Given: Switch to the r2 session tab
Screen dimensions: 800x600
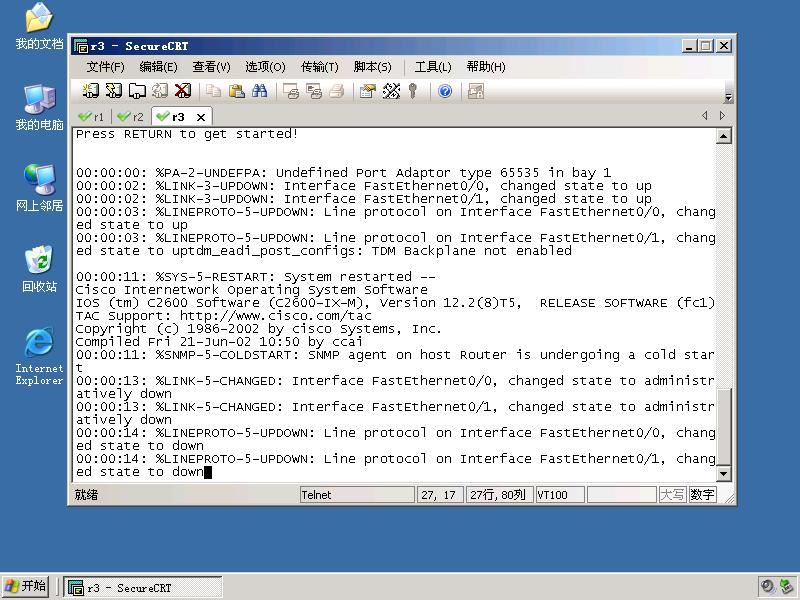Looking at the screenshot, I should click(131, 117).
